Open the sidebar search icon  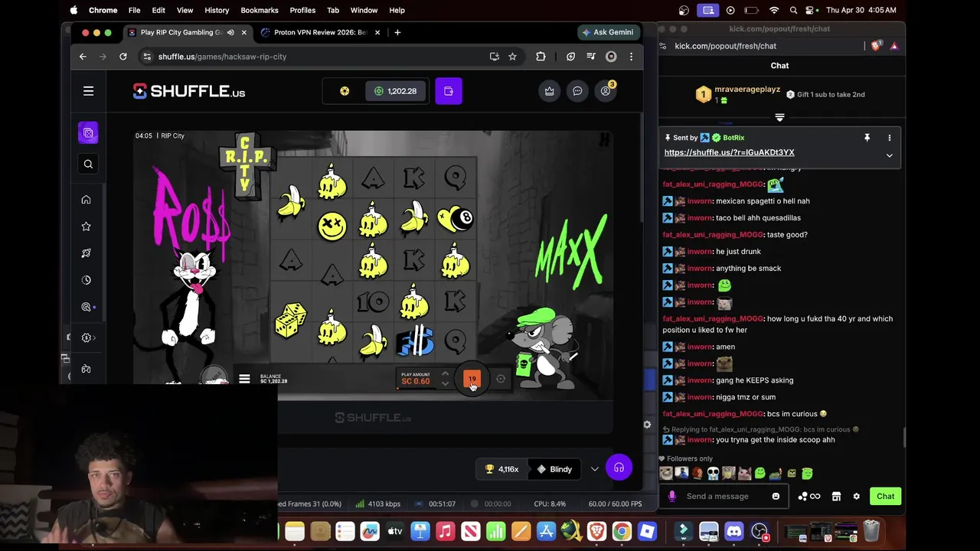coord(88,164)
